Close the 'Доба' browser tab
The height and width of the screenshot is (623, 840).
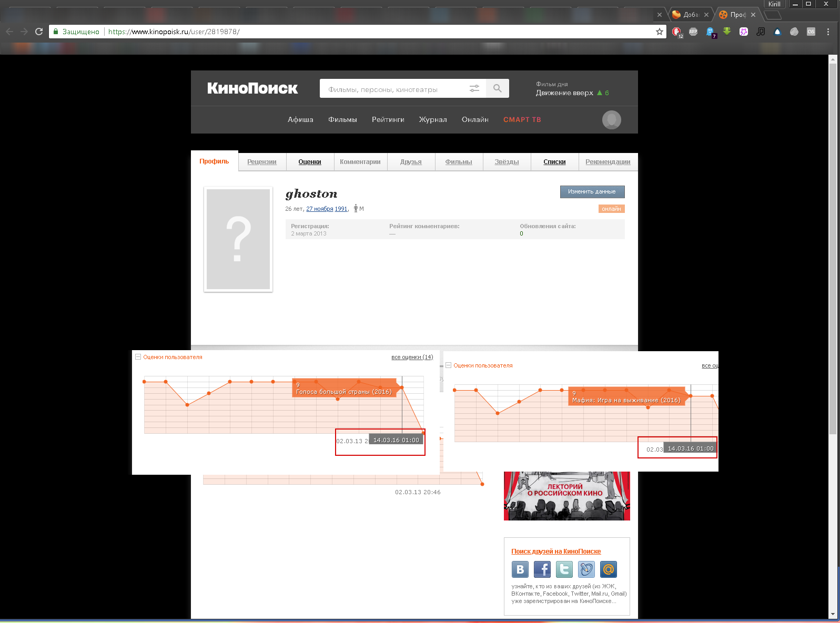tap(706, 15)
